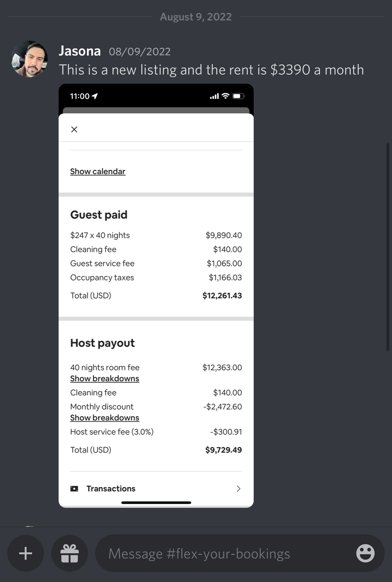Open Jasona's username profile
Viewport: 392px width, 582px height.
pyautogui.click(x=80, y=51)
